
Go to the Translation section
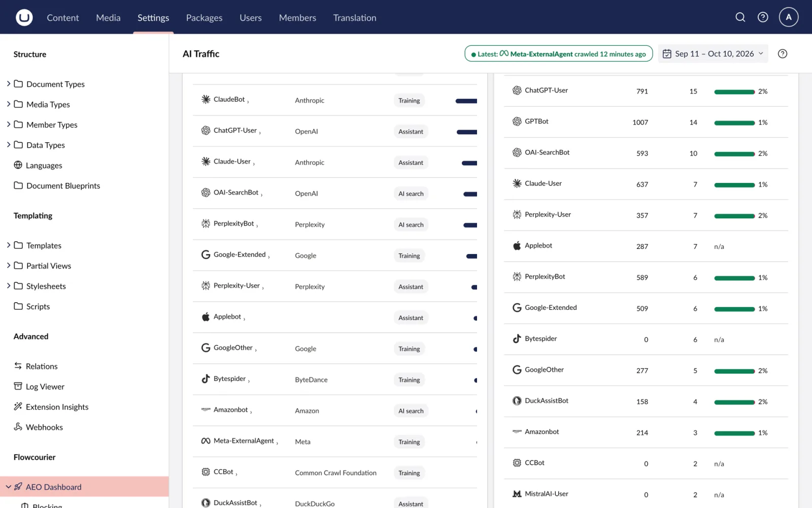pos(355,18)
